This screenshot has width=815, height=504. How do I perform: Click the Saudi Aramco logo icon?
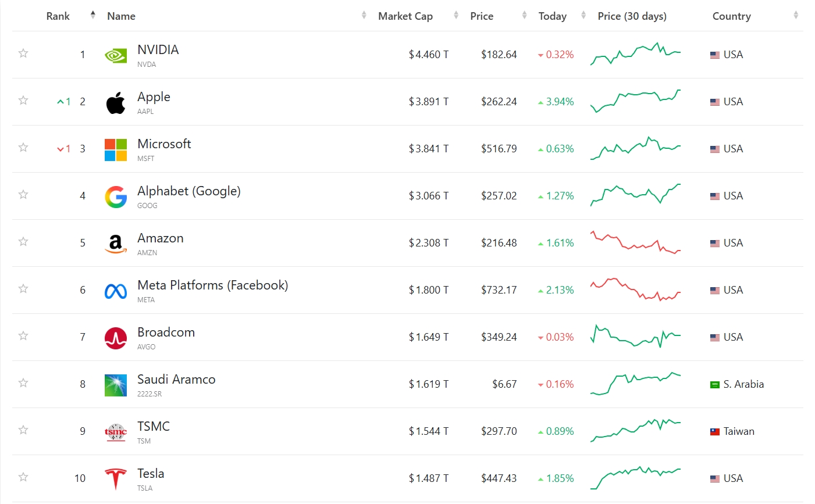(x=116, y=385)
